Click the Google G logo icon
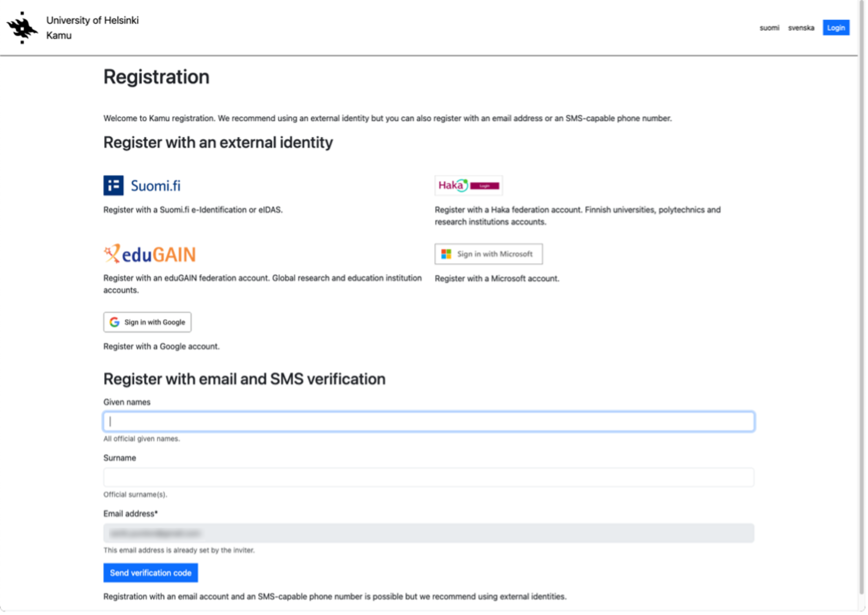The image size is (868, 615). point(114,322)
